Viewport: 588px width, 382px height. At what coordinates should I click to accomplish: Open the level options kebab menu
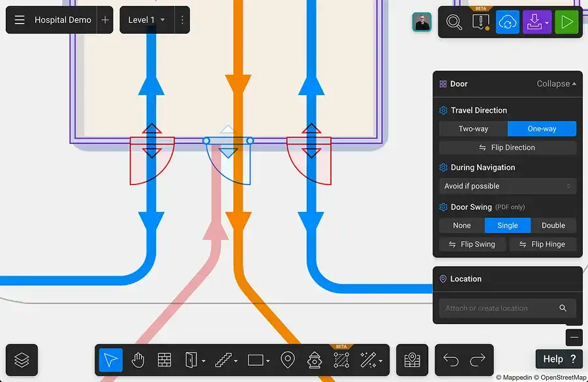[182, 20]
